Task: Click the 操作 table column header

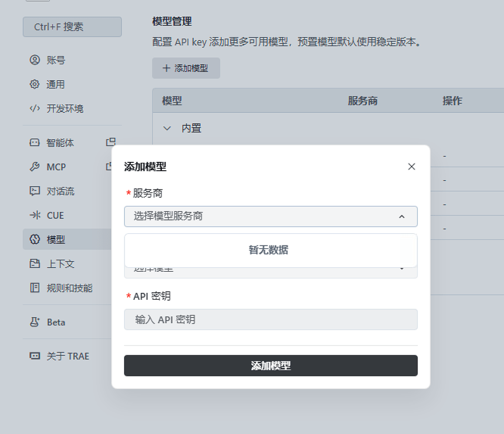Action: pos(452,100)
